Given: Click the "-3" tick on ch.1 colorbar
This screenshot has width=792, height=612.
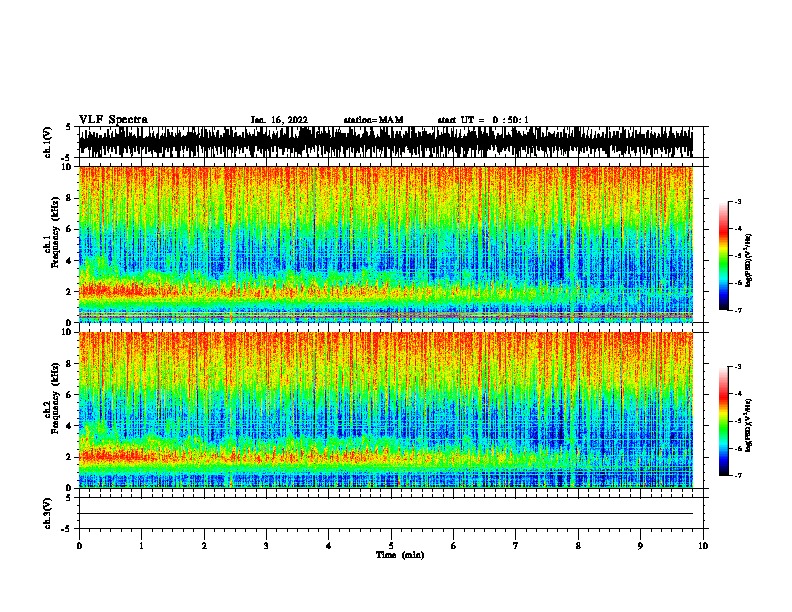Looking at the screenshot, I should (x=737, y=201).
